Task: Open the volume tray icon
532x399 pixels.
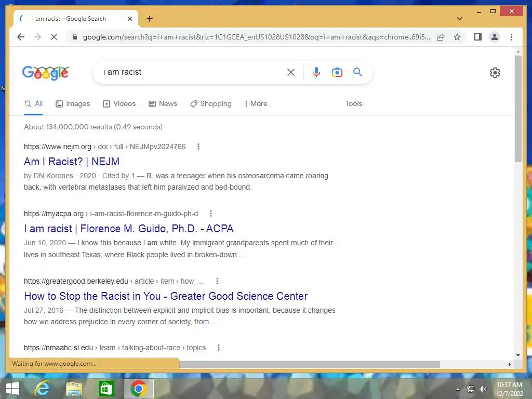Action: click(x=483, y=389)
